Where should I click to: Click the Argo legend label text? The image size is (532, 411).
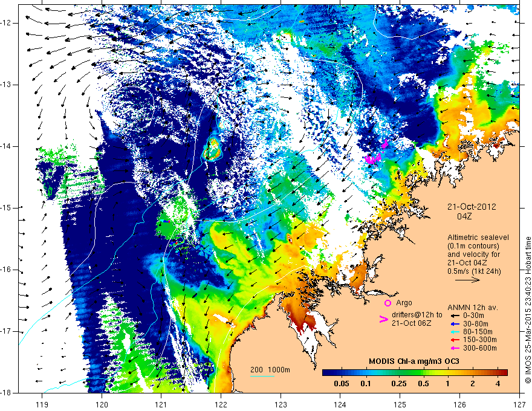pos(404,303)
